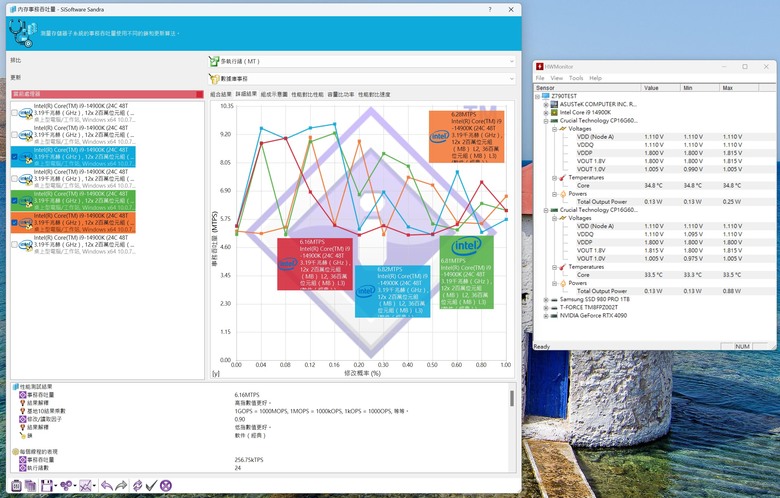
Task: Click the Samsung SSD 980 PRO drive icon
Action: point(554,299)
